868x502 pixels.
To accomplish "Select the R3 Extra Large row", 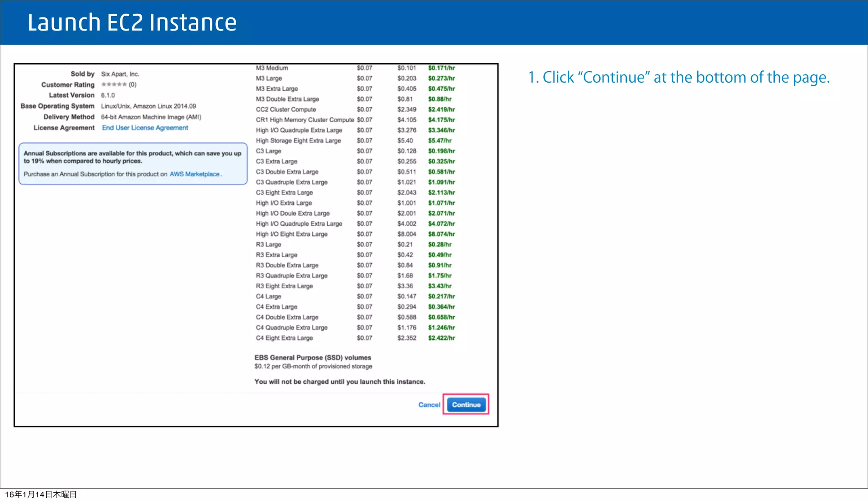I will (355, 255).
